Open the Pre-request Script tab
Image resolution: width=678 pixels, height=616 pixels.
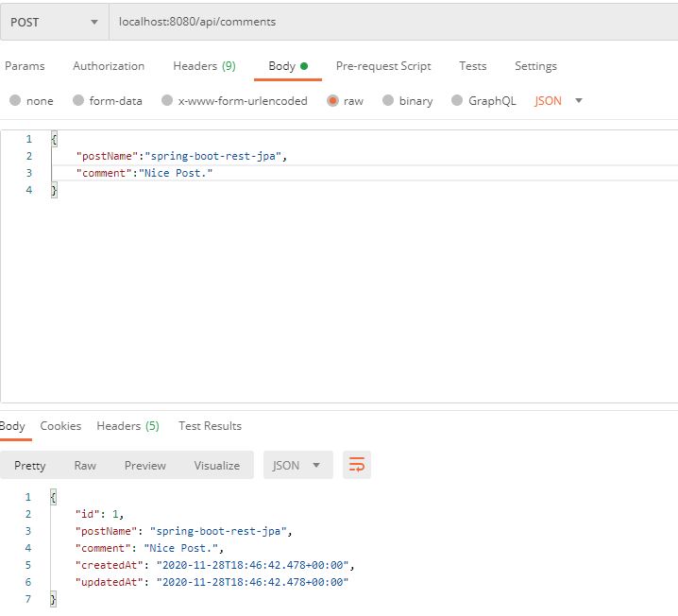click(383, 66)
